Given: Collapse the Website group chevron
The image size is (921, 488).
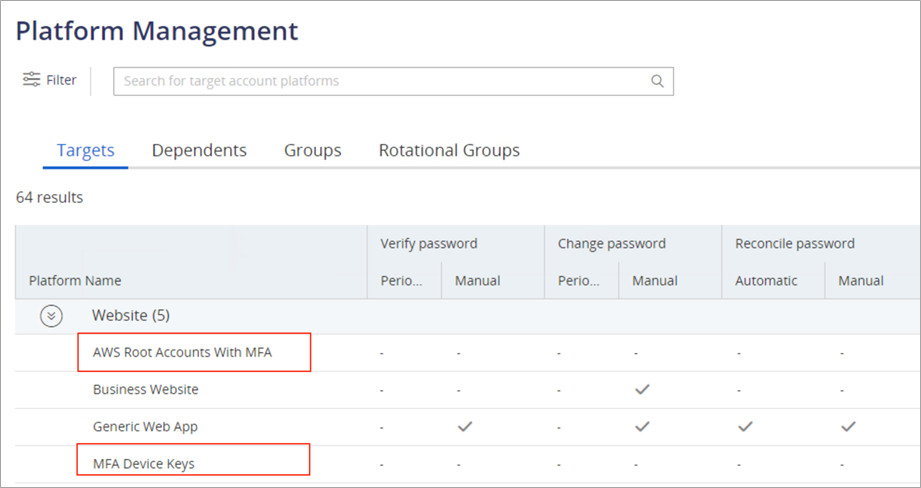Looking at the screenshot, I should (51, 316).
